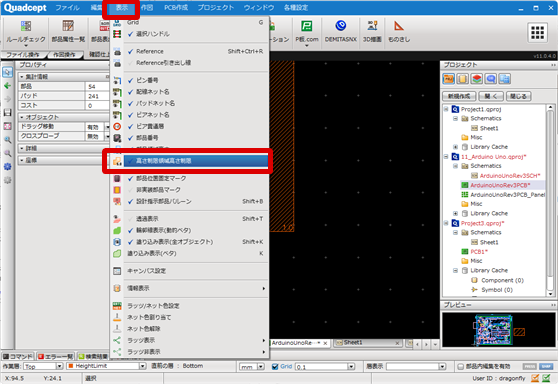Choose キャンバス設定 from the menu
This screenshot has width=558, height=384.
(x=147, y=271)
